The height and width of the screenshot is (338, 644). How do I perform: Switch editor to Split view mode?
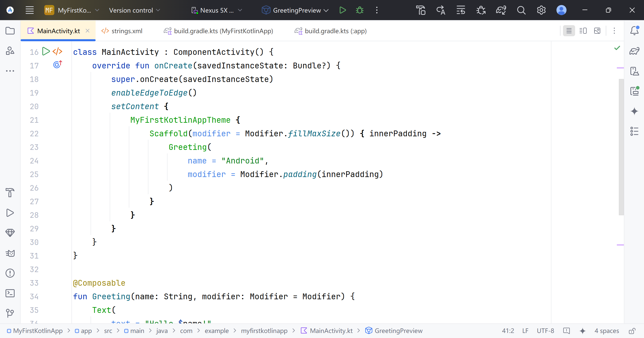(x=583, y=31)
